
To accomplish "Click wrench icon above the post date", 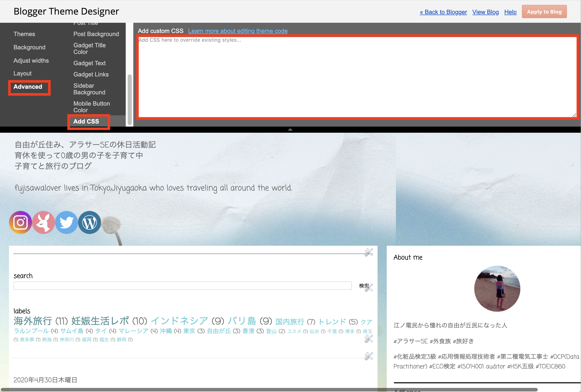I will (369, 356).
